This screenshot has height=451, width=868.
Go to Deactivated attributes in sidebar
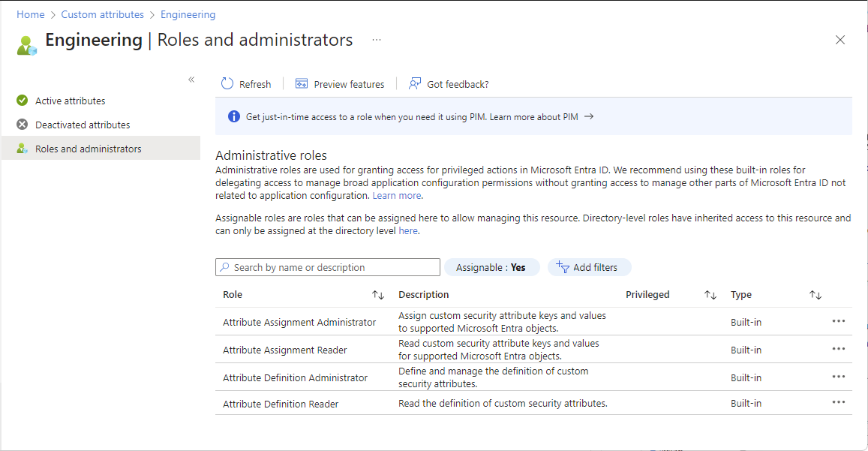click(x=83, y=125)
